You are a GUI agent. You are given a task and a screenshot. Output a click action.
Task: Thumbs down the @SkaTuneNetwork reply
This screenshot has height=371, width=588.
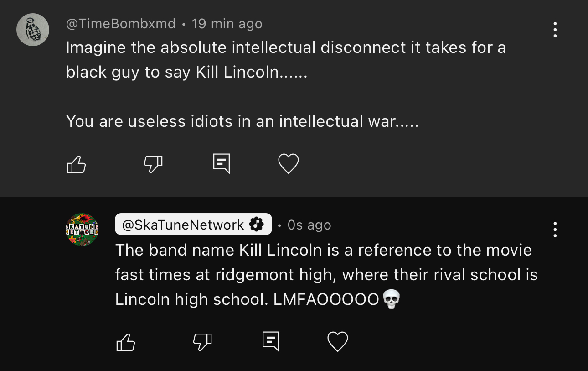point(202,342)
